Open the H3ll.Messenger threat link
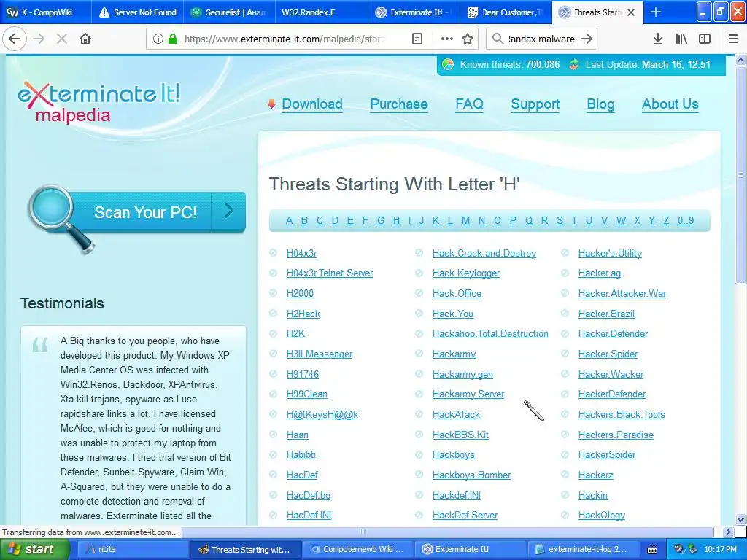 (x=320, y=354)
